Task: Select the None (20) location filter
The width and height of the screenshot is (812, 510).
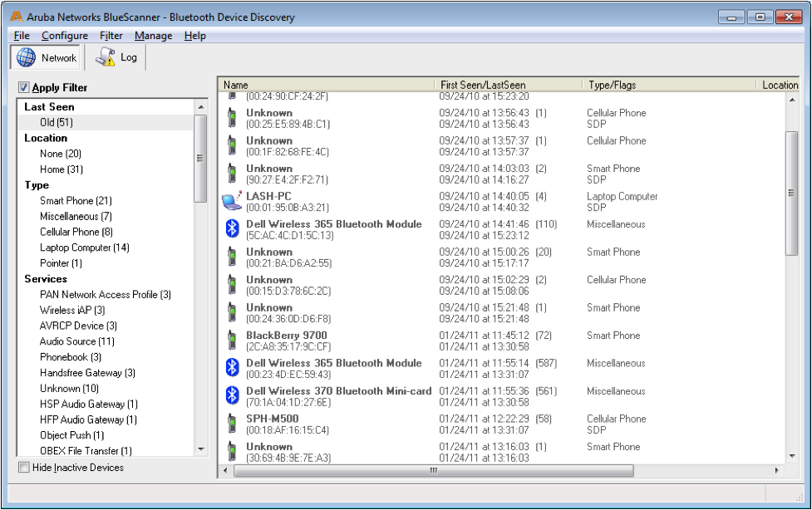Action: tap(61, 154)
